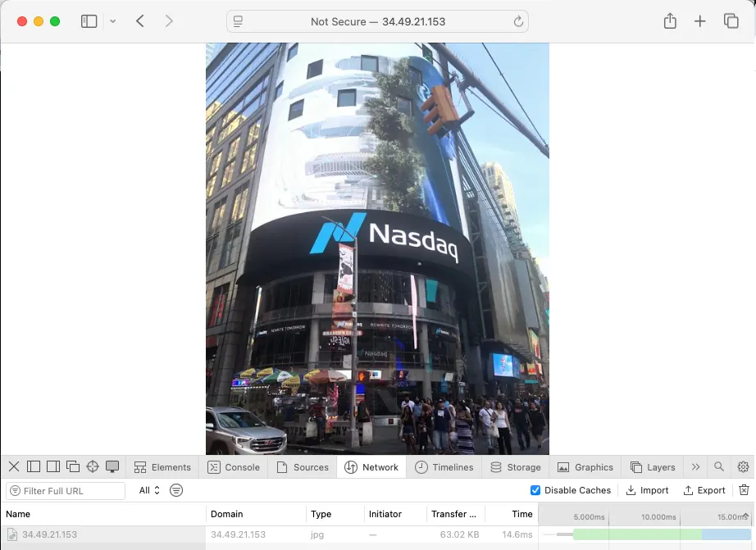The width and height of the screenshot is (756, 550).
Task: Show more inspector tabs
Action: pyautogui.click(x=695, y=466)
